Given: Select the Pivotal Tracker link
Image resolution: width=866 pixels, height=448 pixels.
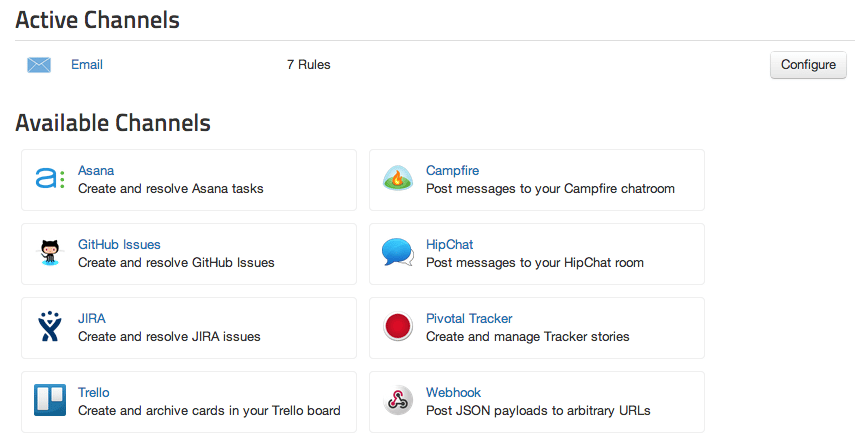Looking at the screenshot, I should pos(469,319).
